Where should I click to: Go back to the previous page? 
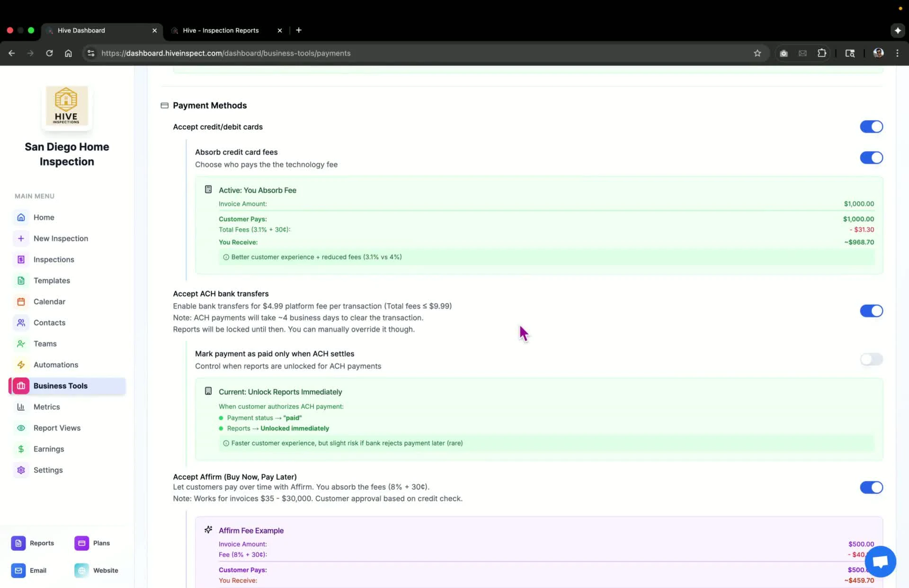point(12,53)
